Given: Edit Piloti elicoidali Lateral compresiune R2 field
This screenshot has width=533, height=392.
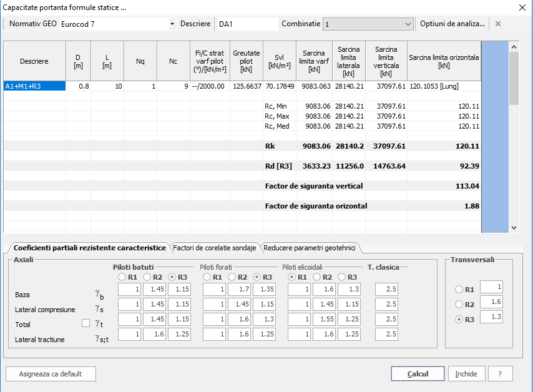Looking at the screenshot, I should [325, 304].
